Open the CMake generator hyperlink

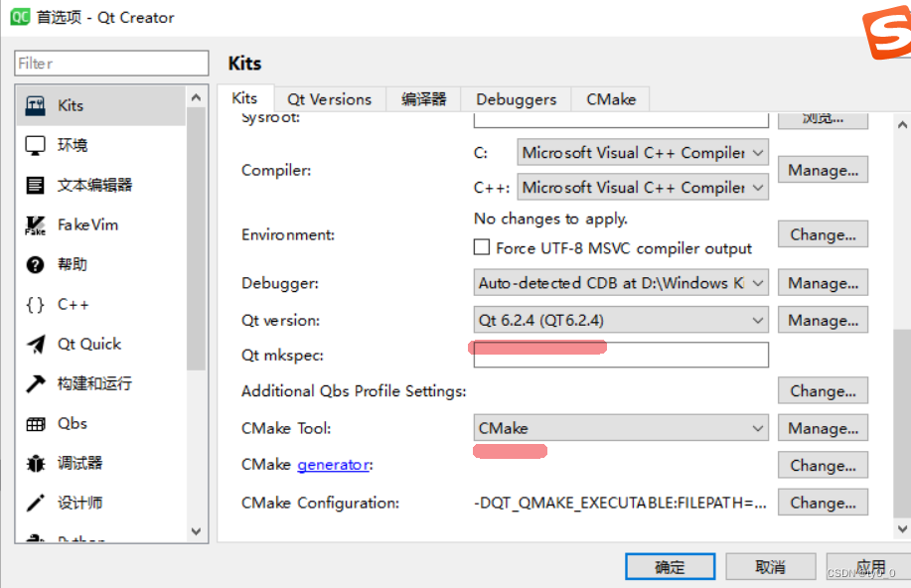click(334, 465)
